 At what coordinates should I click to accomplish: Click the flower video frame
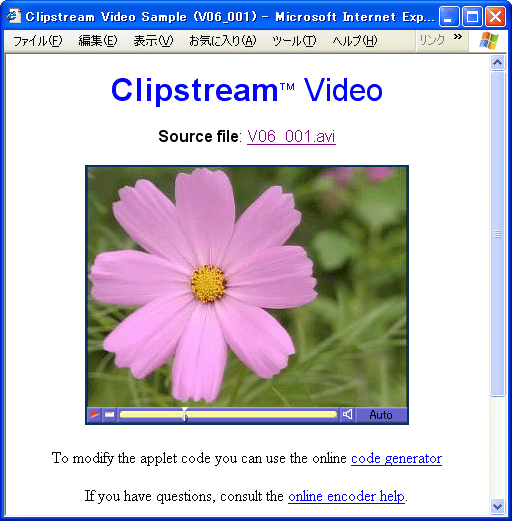(247, 286)
